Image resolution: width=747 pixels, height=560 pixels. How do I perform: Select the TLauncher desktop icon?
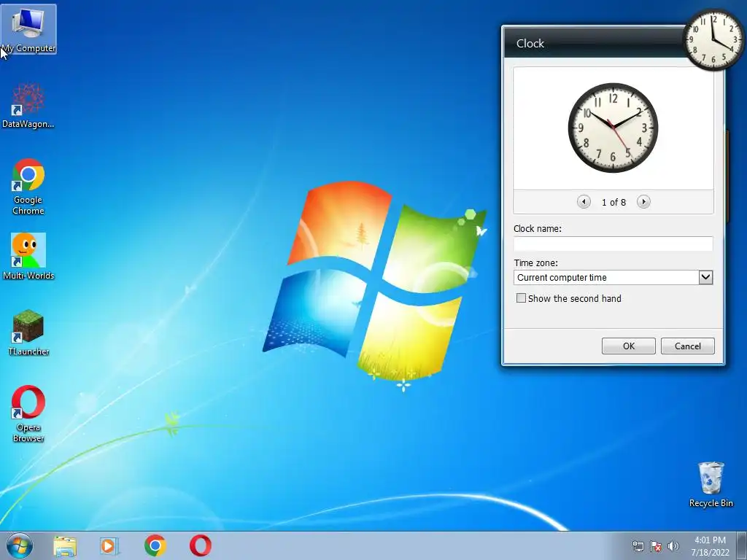coord(28,332)
